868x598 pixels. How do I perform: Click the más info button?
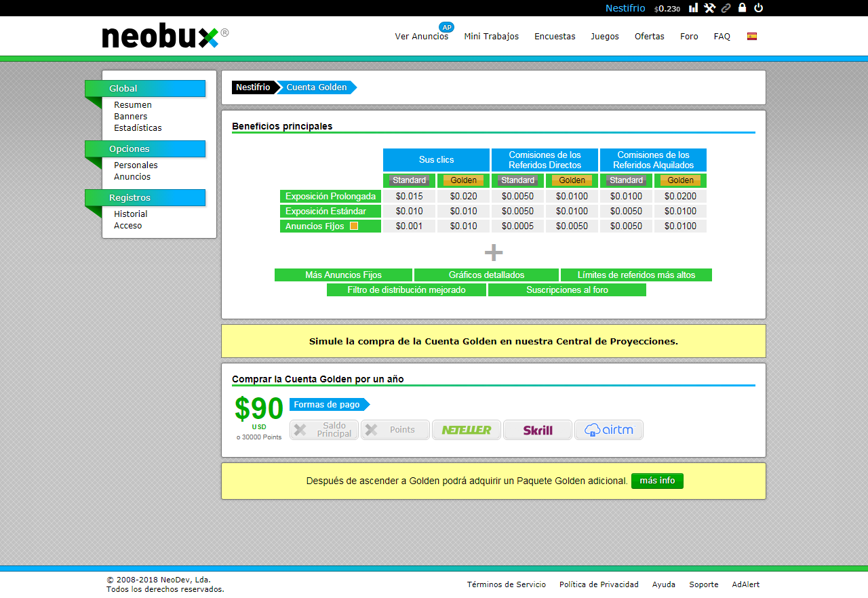pos(657,481)
